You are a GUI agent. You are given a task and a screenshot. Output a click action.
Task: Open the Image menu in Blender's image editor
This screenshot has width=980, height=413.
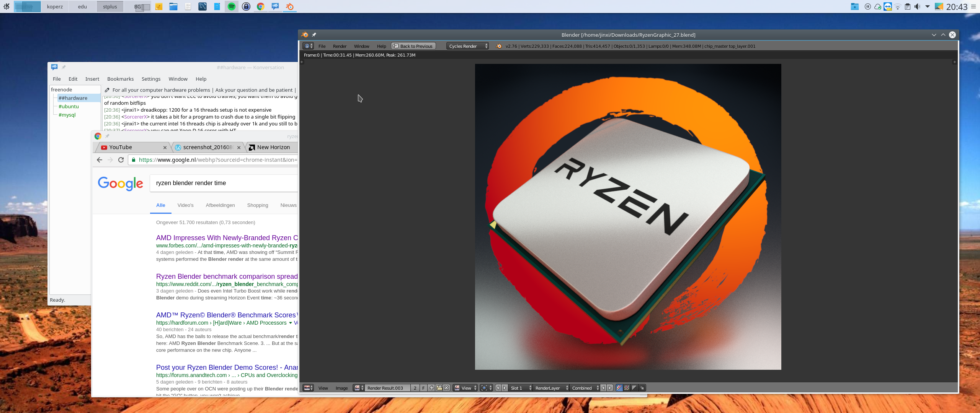tap(341, 388)
